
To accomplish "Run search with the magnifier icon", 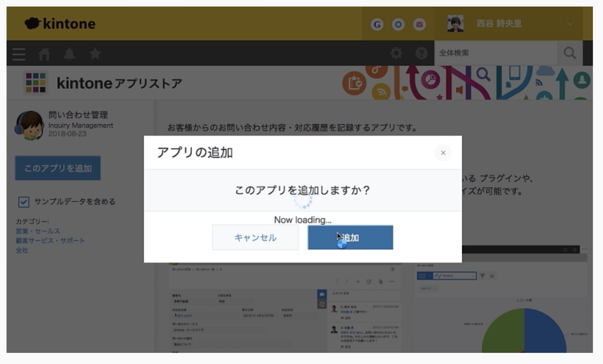I will pos(570,53).
